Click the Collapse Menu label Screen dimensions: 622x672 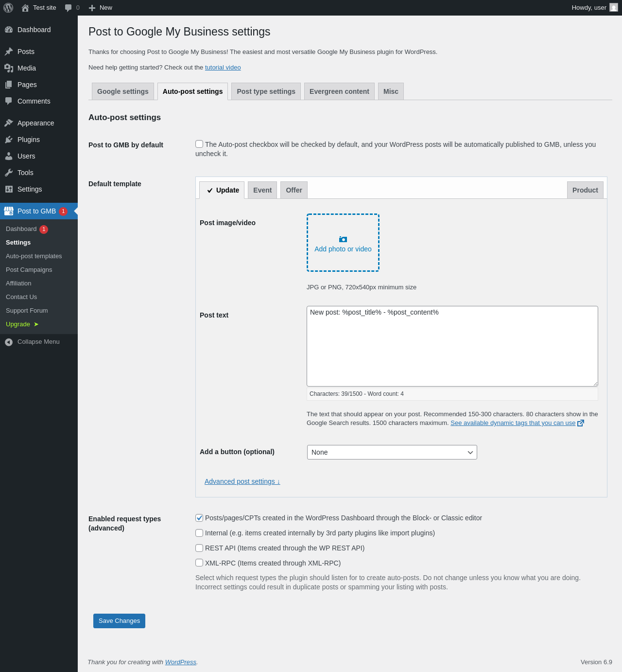pyautogui.click(x=38, y=342)
